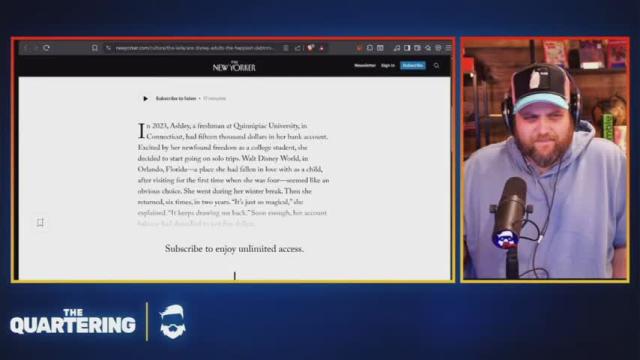Click the Subscribe to listen link

tap(176, 98)
